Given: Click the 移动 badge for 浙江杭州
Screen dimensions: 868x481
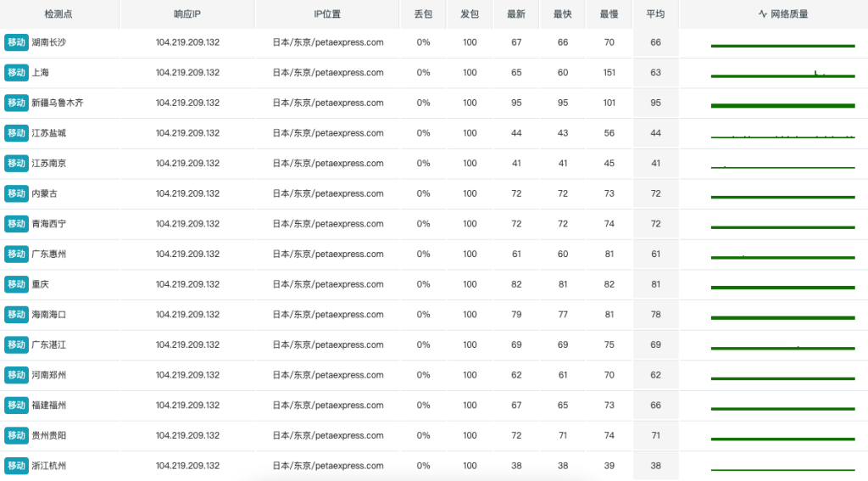Looking at the screenshot, I should point(16,466).
